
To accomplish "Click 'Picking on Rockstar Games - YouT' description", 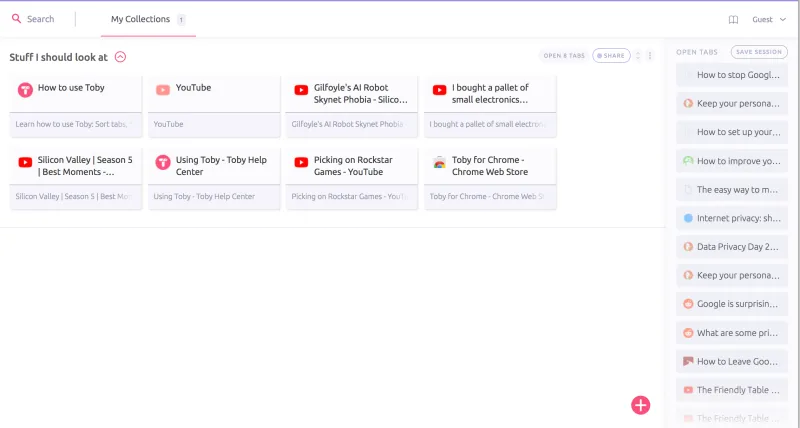I will click(349, 196).
